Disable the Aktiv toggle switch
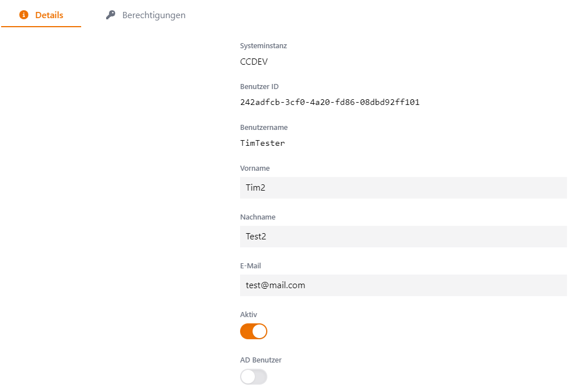 click(254, 331)
